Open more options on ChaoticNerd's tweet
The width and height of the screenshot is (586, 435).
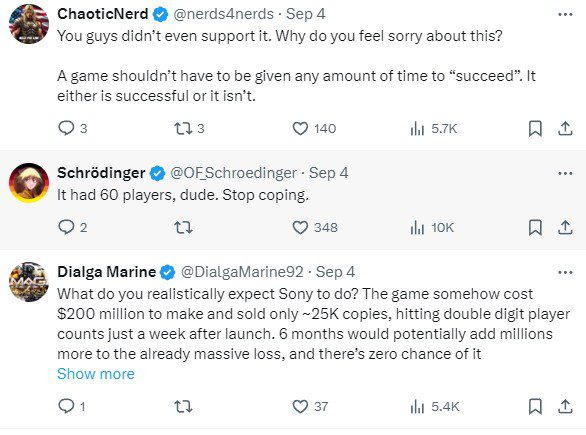565,15
